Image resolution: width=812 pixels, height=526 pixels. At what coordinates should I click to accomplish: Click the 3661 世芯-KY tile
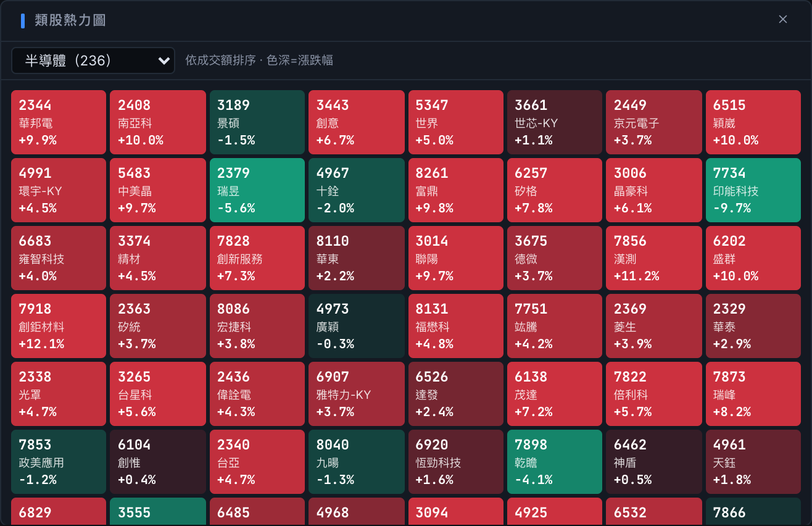(555, 122)
